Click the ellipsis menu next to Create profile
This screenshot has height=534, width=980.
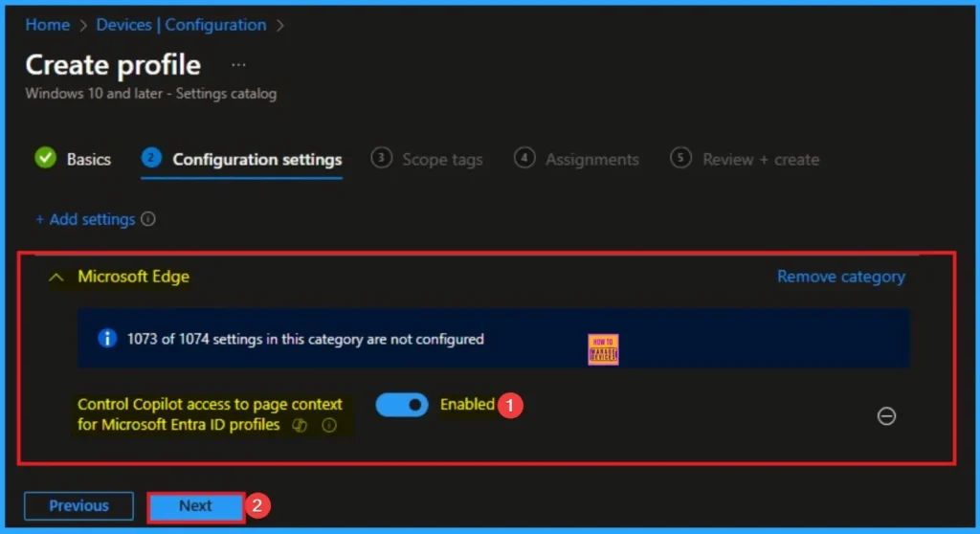click(x=238, y=65)
